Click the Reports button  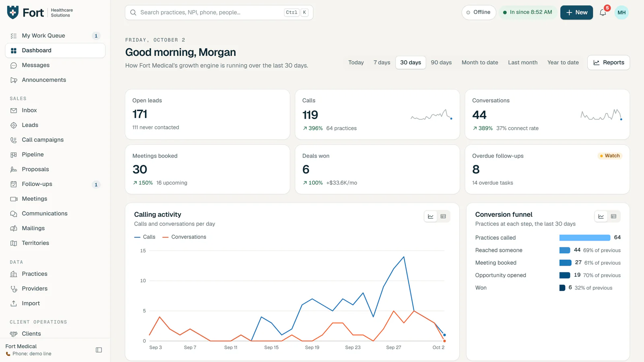(608, 62)
